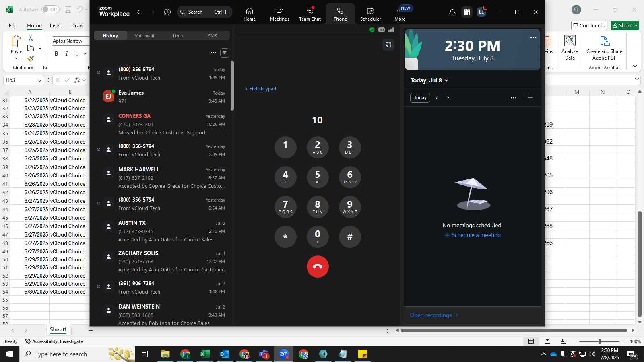Add a new calendar event plus icon
644x362 pixels.
[x=530, y=98]
